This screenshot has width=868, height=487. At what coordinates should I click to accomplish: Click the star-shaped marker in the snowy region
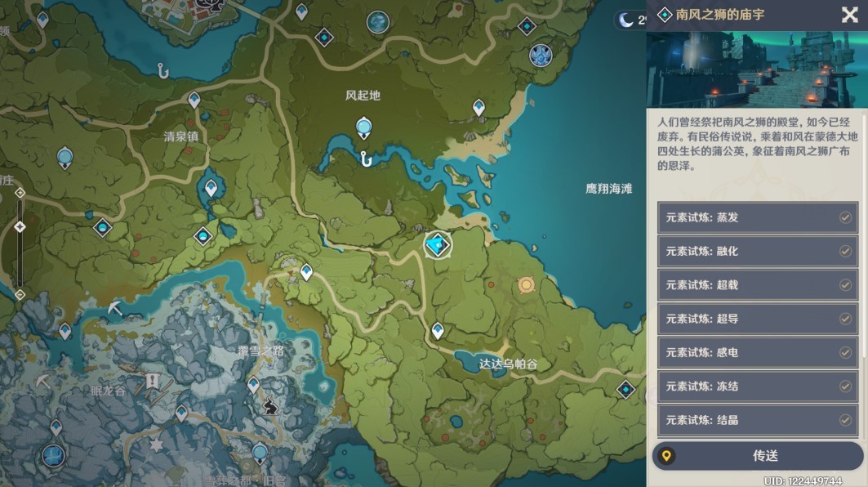point(156,444)
